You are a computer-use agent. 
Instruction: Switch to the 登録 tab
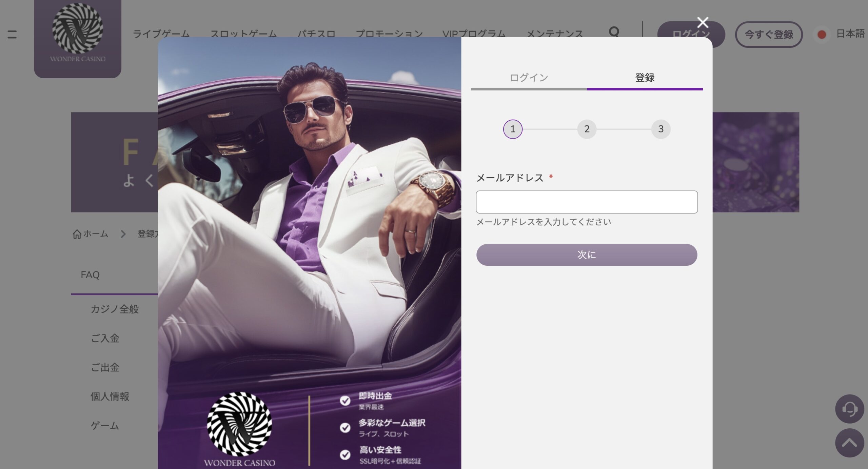point(645,78)
